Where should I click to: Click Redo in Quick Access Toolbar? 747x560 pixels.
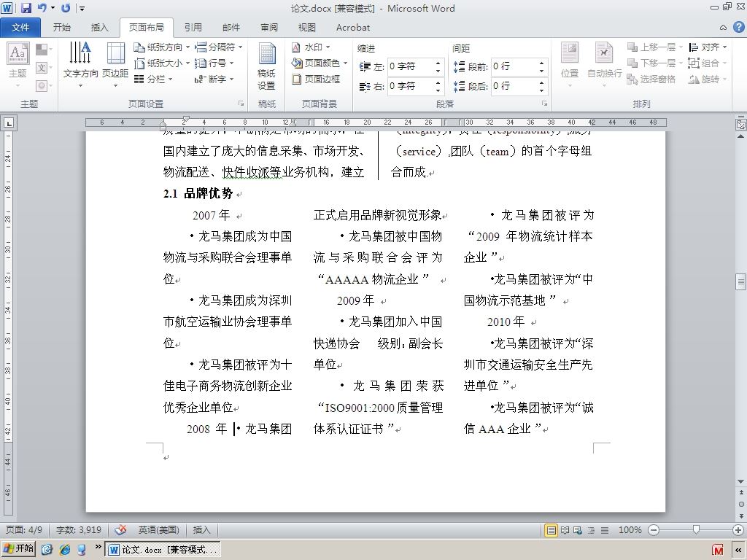pos(66,7)
